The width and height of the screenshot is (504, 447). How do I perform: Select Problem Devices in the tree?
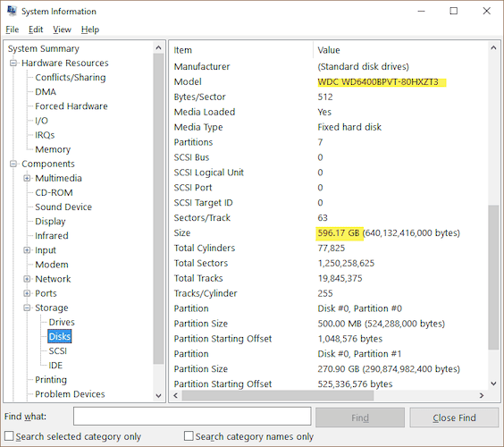(70, 394)
